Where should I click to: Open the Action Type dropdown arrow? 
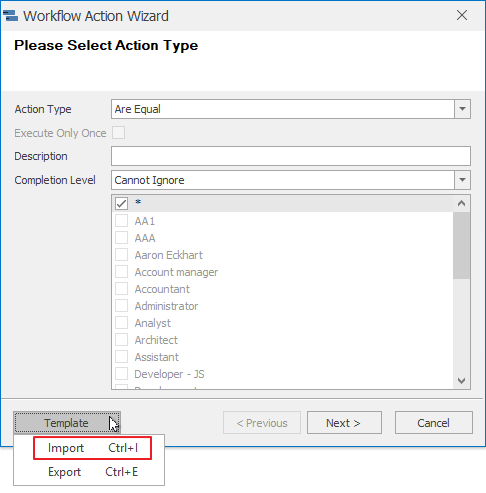(x=462, y=109)
